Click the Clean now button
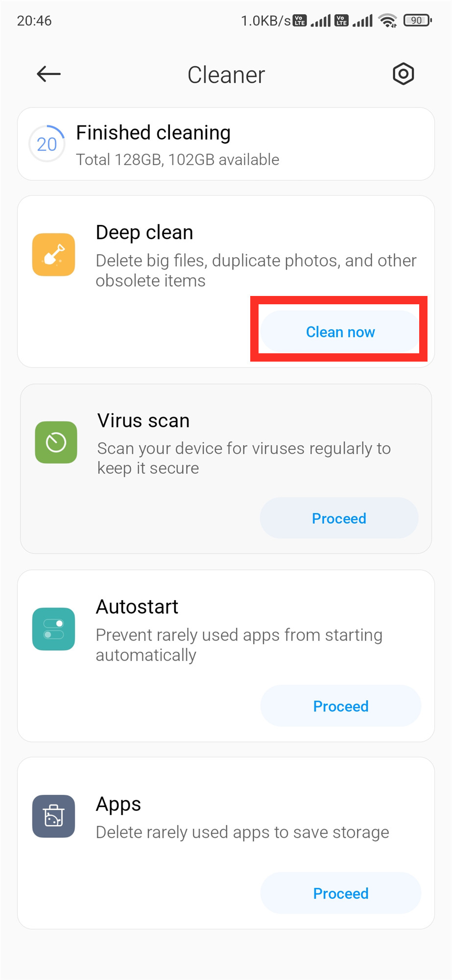 (x=340, y=332)
